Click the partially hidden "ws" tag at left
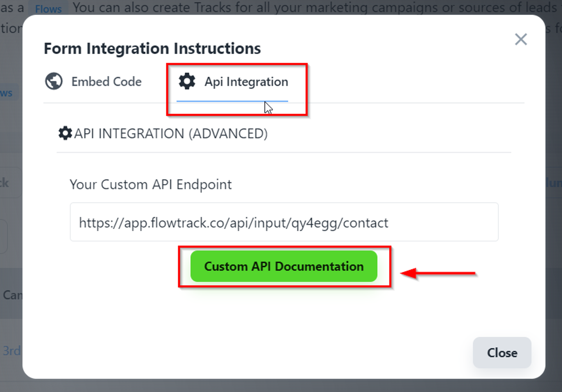Image resolution: width=562 pixels, height=392 pixels. point(7,93)
